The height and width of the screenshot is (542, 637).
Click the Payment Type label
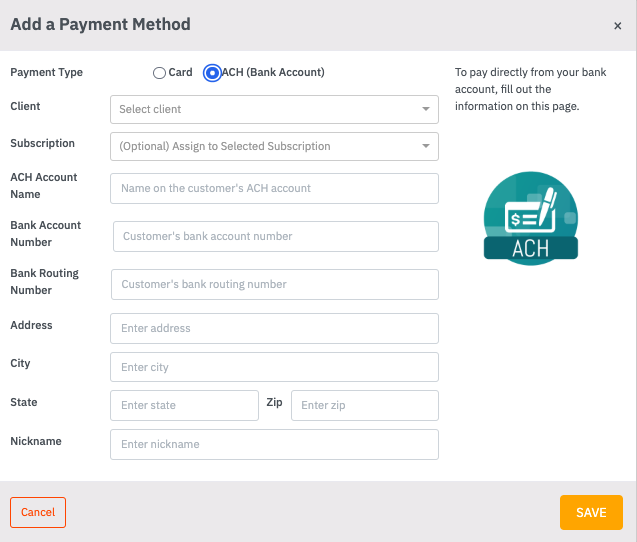pos(46,72)
